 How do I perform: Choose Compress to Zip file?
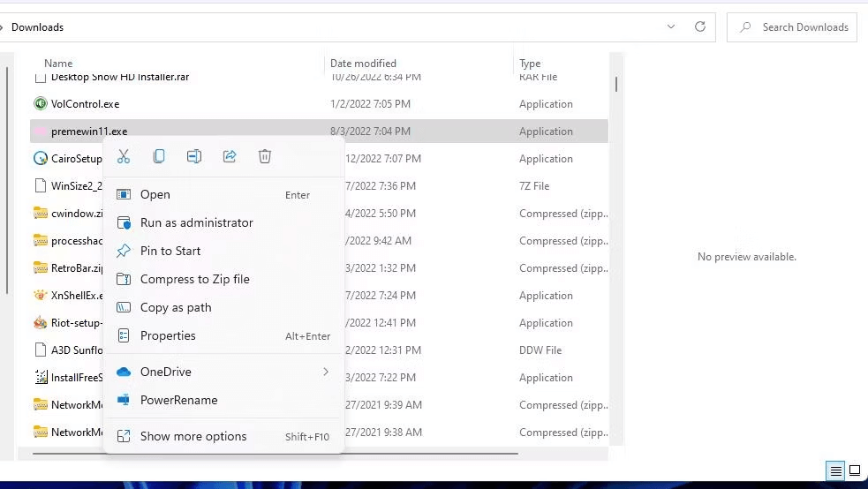pyautogui.click(x=223, y=279)
